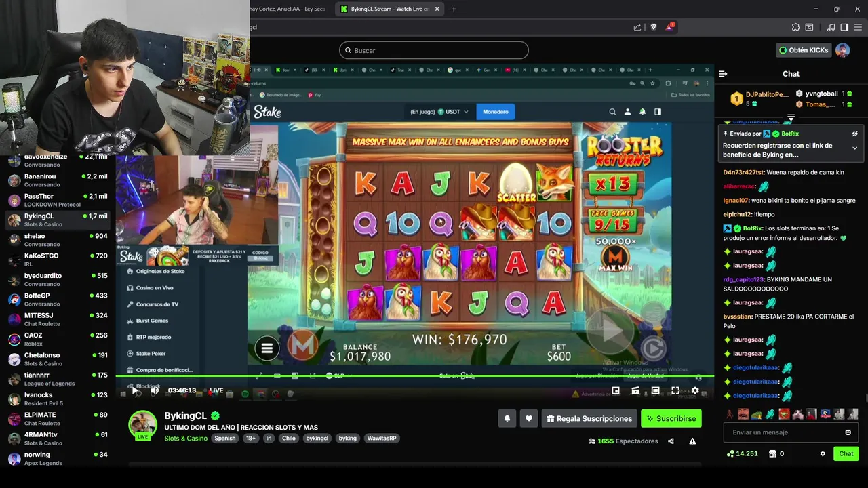
Task: Play or pause the stream
Action: point(135,391)
